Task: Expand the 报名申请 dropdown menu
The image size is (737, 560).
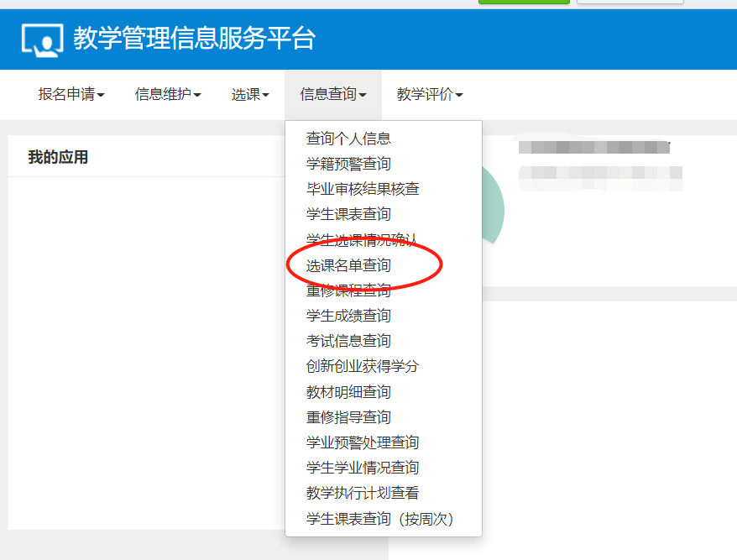Action: coord(71,95)
